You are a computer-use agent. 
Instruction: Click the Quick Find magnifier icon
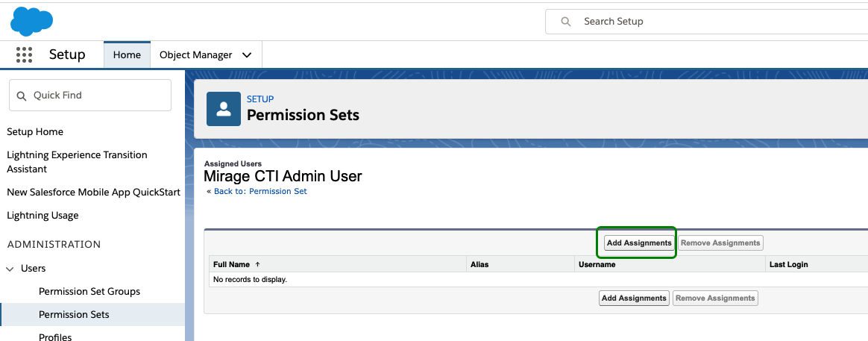[22, 96]
